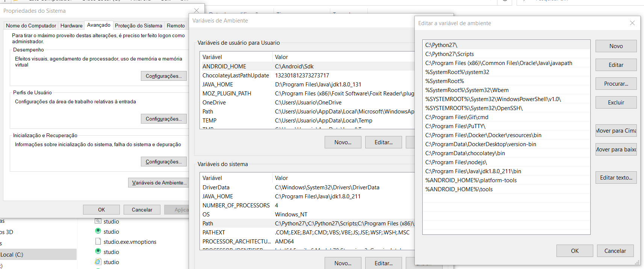Select the C:\Python27\Scripts path entry
The height and width of the screenshot is (269, 644).
[506, 54]
